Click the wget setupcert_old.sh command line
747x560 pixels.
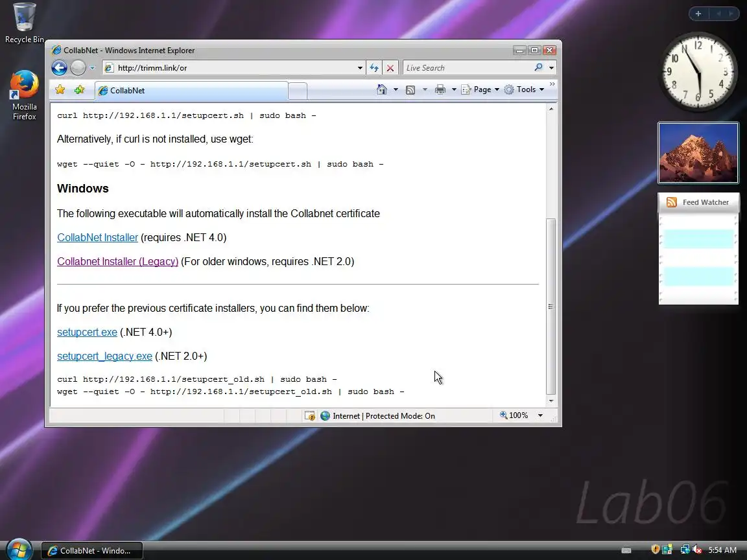(x=231, y=391)
